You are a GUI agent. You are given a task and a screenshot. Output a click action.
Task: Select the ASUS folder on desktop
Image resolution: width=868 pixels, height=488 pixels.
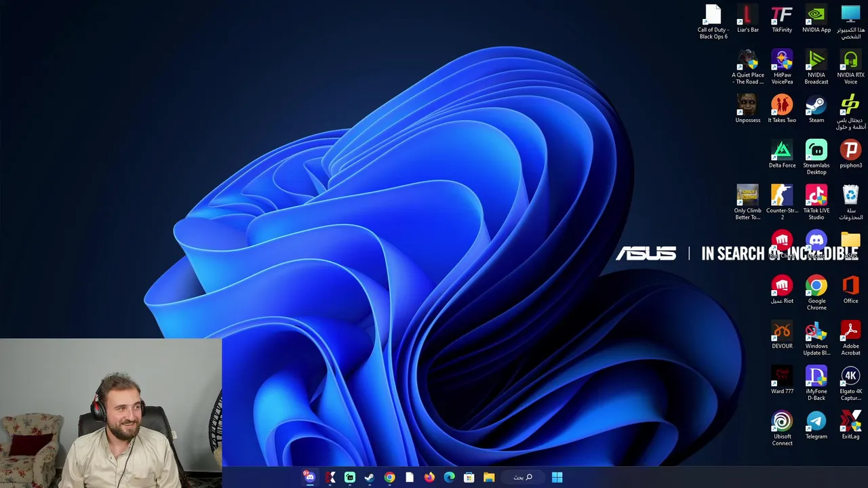tap(850, 245)
